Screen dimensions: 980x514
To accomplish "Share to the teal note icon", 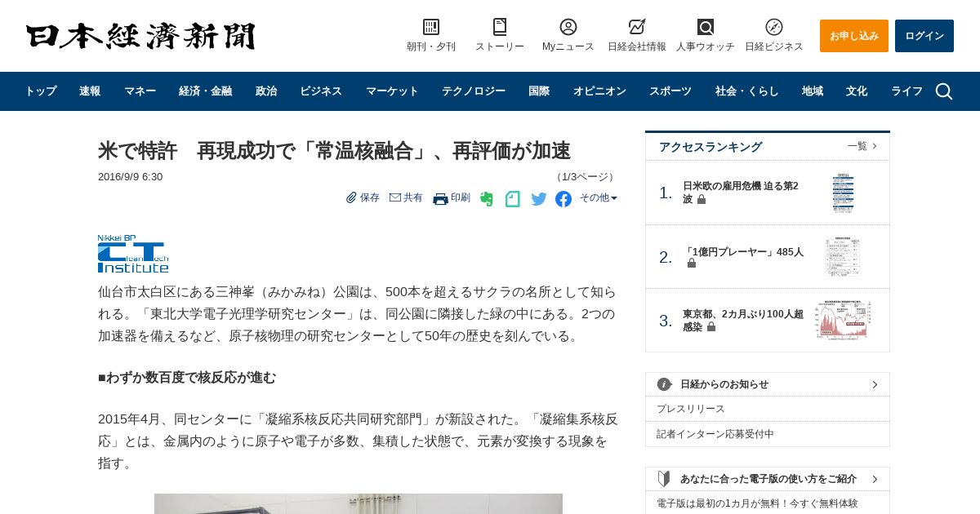I will [x=513, y=199].
